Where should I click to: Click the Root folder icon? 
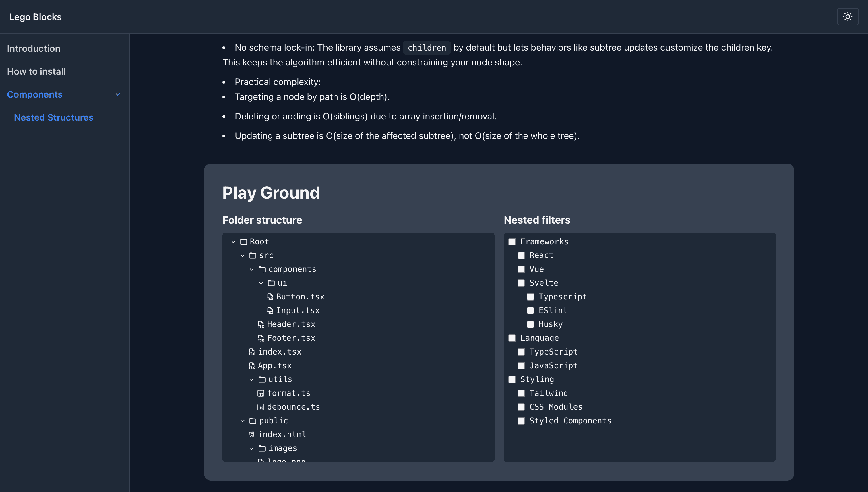point(244,242)
